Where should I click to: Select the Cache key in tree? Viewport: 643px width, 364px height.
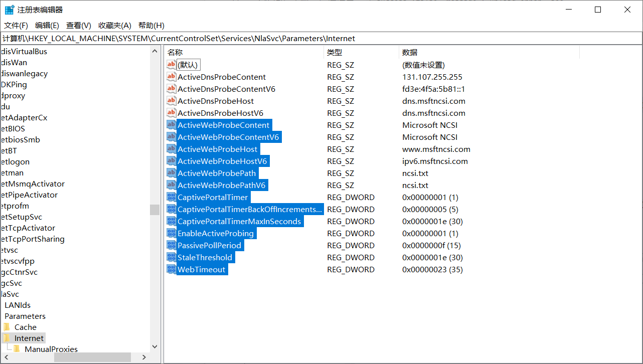pos(25,327)
